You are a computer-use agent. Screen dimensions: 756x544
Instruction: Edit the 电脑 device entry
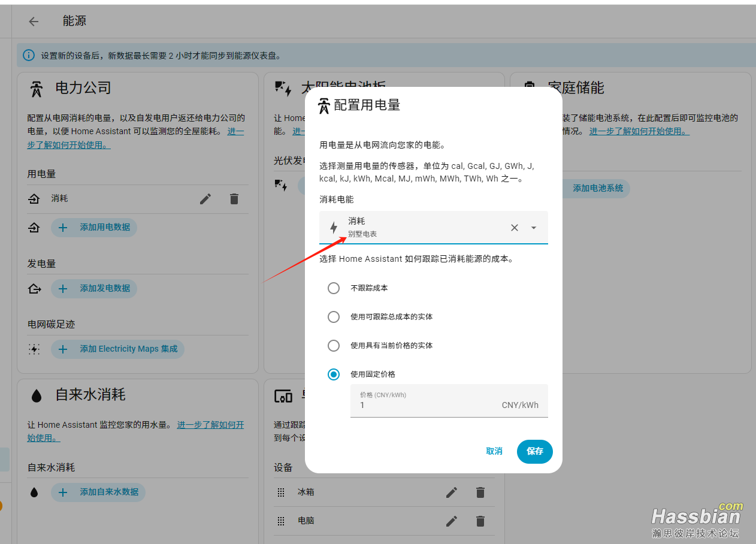click(x=452, y=521)
